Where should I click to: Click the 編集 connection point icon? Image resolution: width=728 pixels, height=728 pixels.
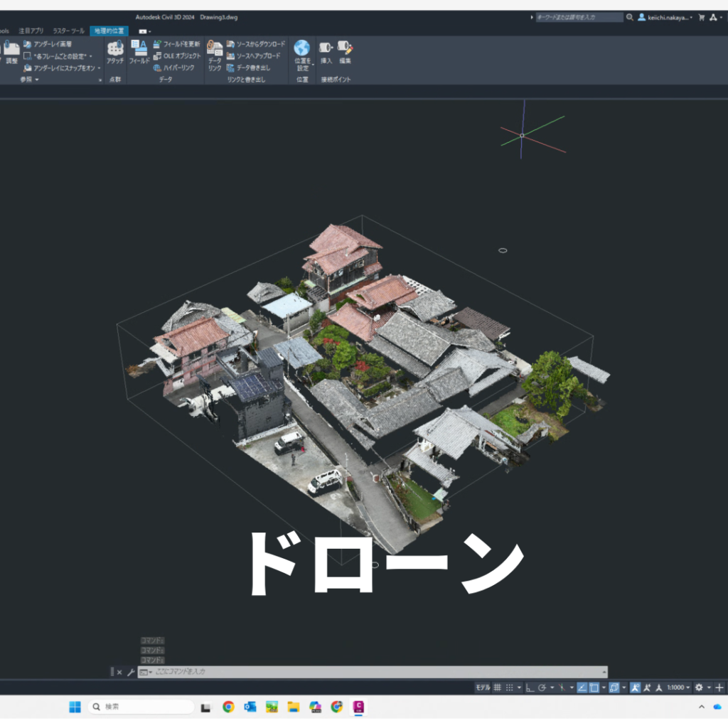point(346,50)
